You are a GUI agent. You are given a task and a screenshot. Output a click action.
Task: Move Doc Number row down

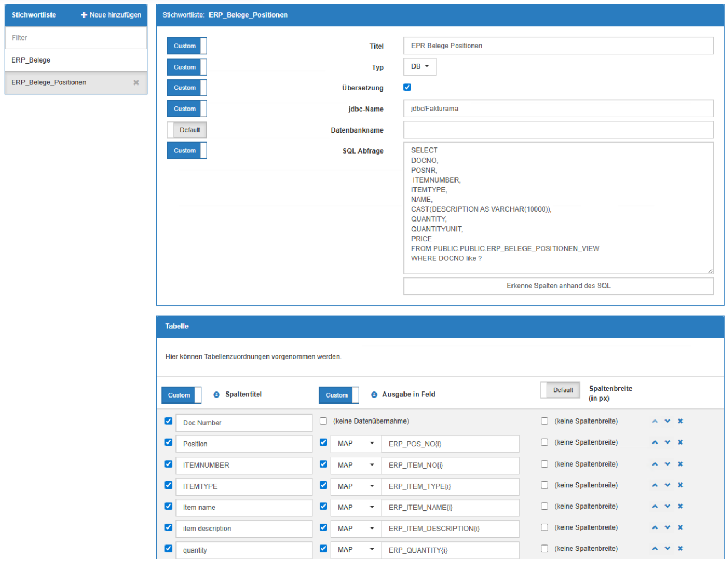pyautogui.click(x=668, y=422)
